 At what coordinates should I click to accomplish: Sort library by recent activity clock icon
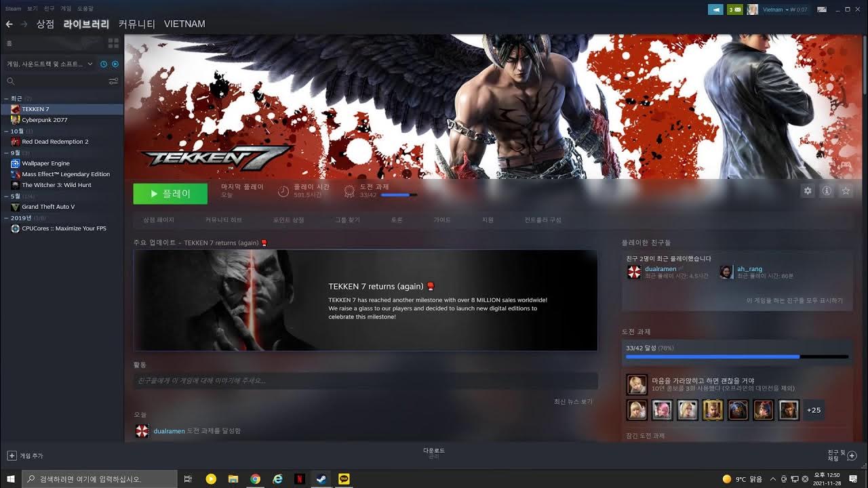click(104, 64)
